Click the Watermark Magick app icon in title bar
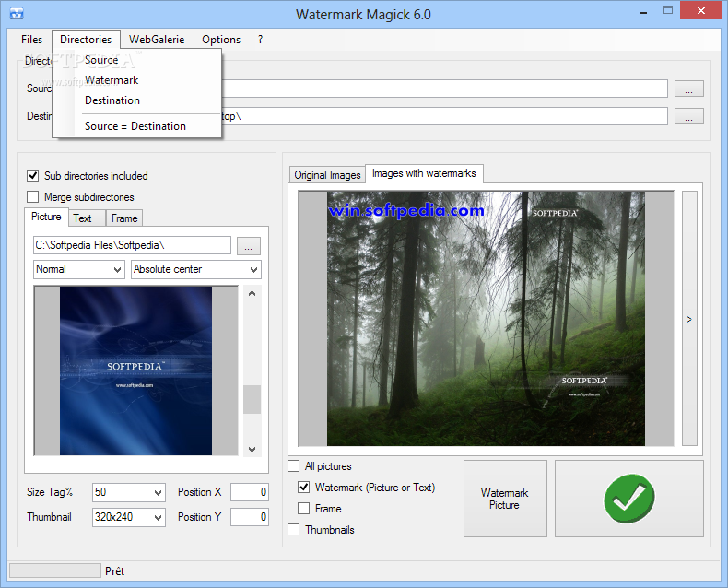The height and width of the screenshot is (588, 728). pyautogui.click(x=17, y=14)
